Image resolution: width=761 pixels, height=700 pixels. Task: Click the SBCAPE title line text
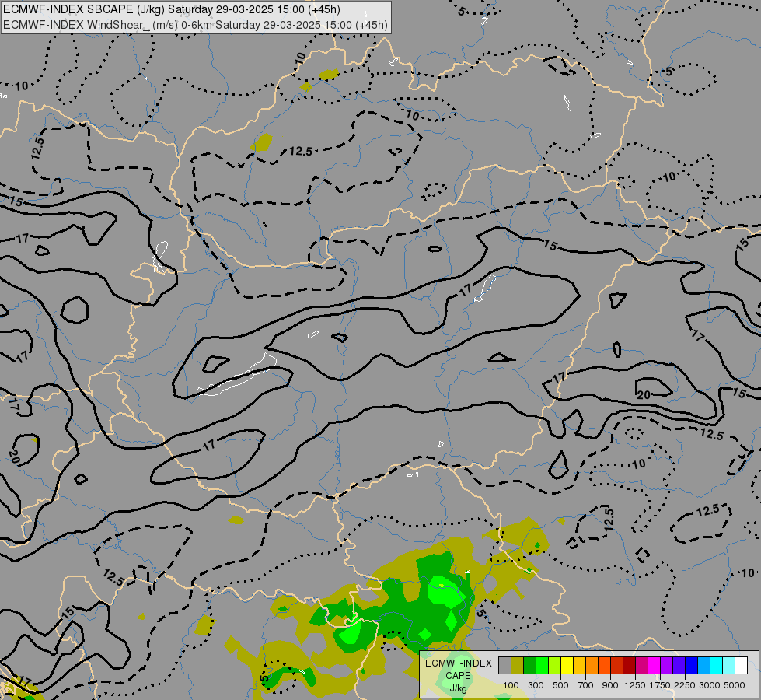coord(172,9)
